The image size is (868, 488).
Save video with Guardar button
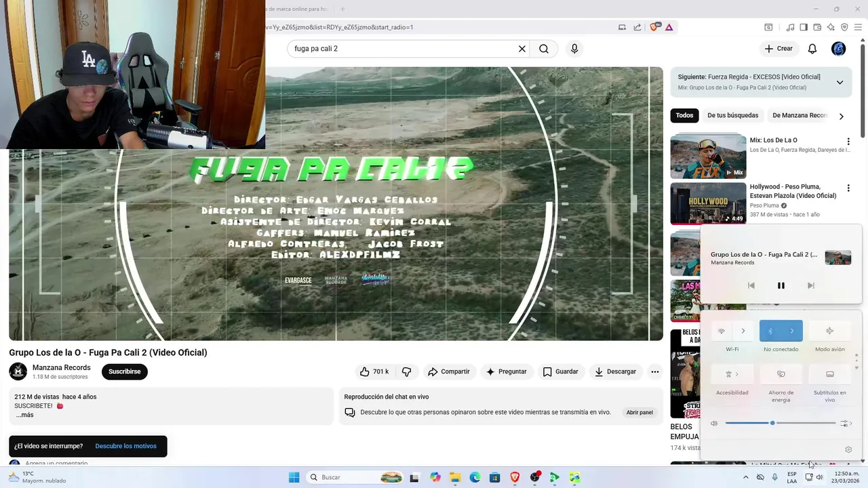pyautogui.click(x=561, y=371)
